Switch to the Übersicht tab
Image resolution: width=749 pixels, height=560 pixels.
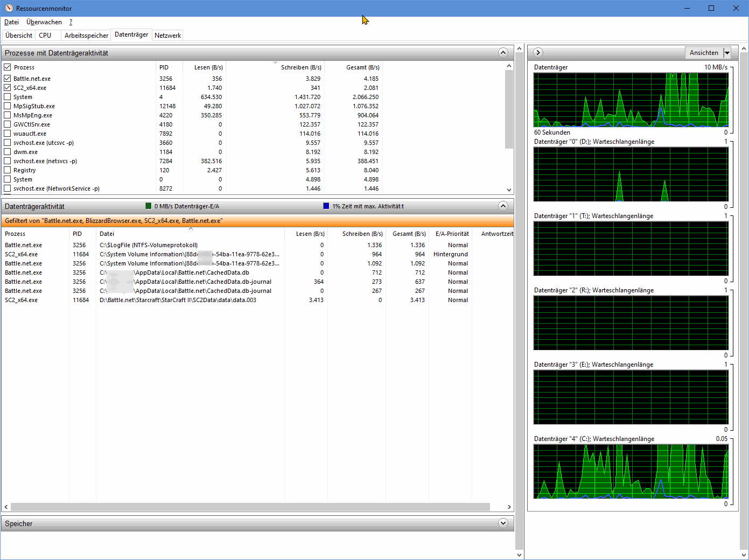coord(19,35)
